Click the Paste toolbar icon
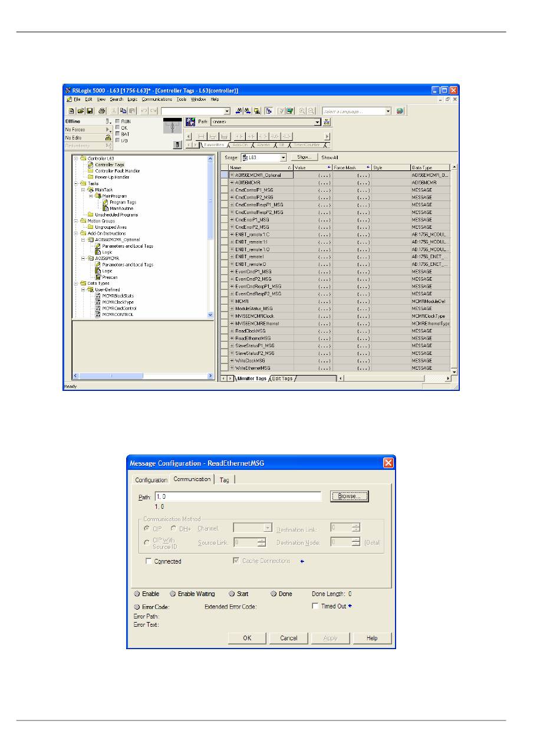The width and height of the screenshot is (560, 747). coord(131,111)
